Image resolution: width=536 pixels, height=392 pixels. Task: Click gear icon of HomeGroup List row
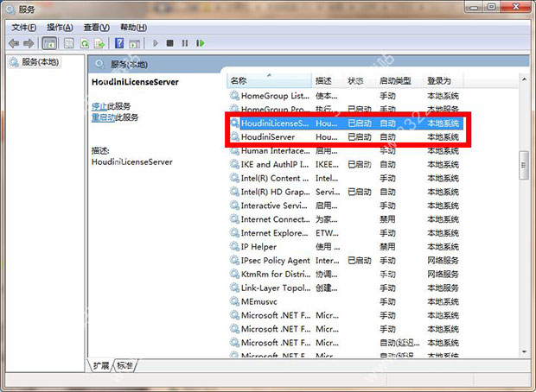coord(234,96)
